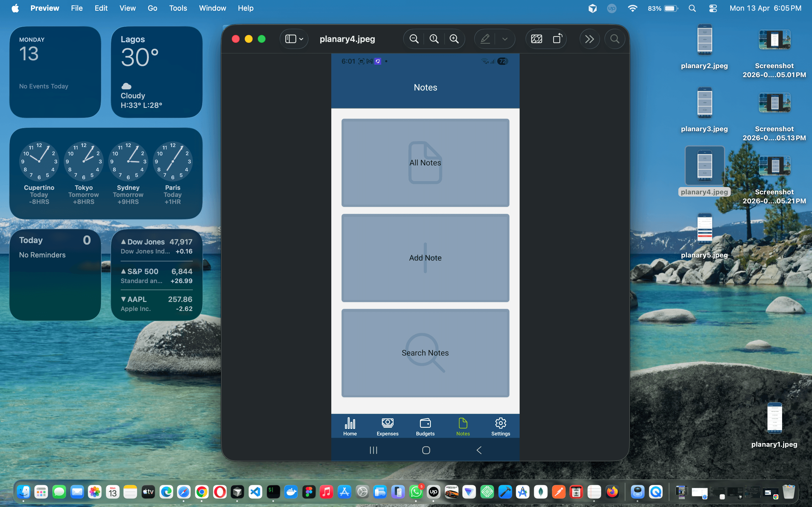Open the Tools menu in the menu bar
Screen dimensions: 812x507
178,8
